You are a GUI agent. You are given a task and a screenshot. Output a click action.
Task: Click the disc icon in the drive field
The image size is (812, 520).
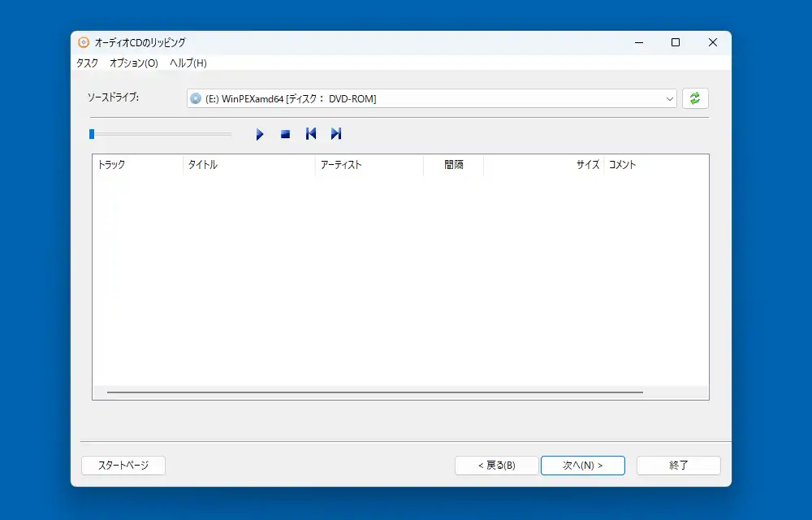click(x=196, y=98)
